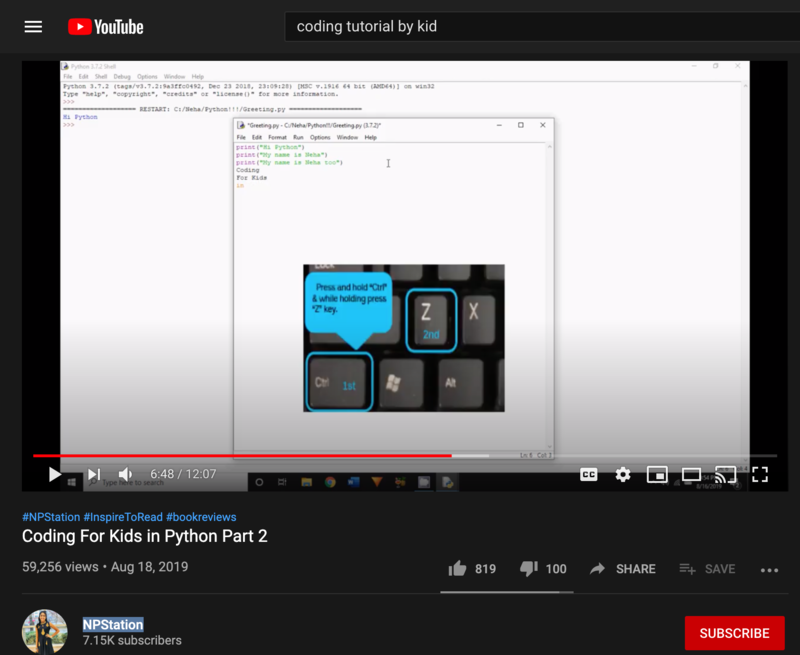800x655 pixels.
Task: Enter full screen mode
Action: click(x=760, y=474)
